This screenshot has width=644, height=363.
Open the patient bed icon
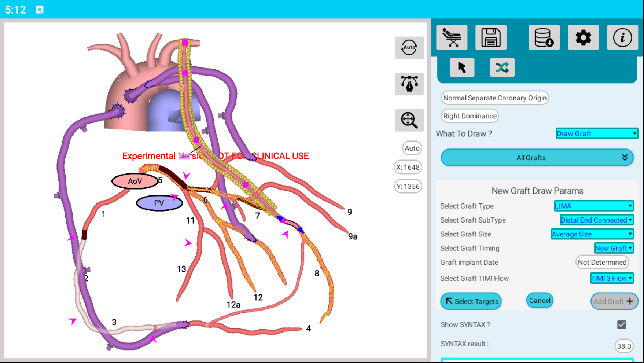452,37
